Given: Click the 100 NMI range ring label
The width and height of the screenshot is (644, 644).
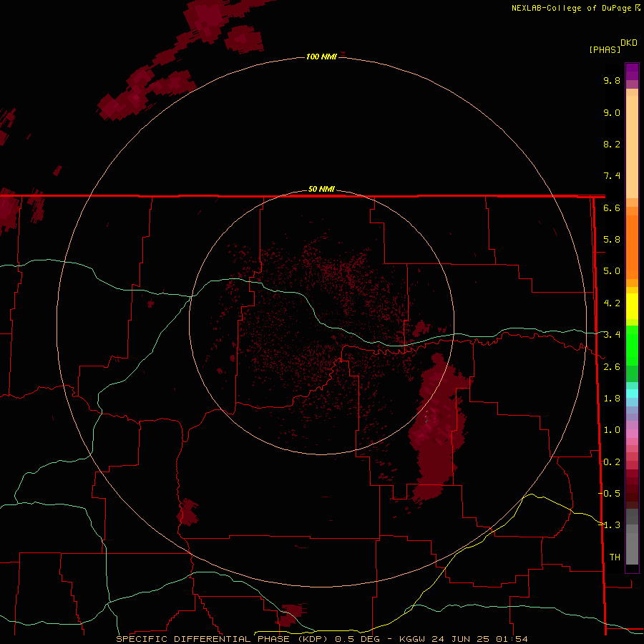Looking at the screenshot, I should (321, 57).
